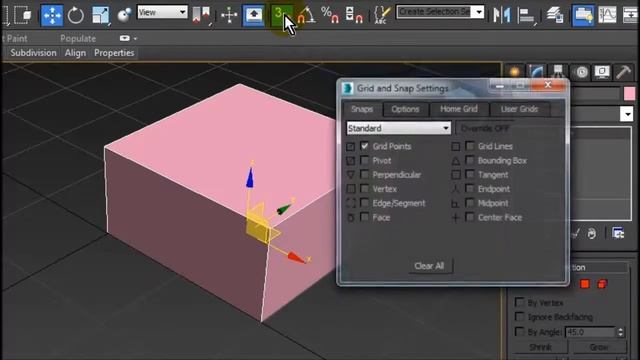Select the Snaps tab
This screenshot has width=640, height=360.
pos(362,109)
